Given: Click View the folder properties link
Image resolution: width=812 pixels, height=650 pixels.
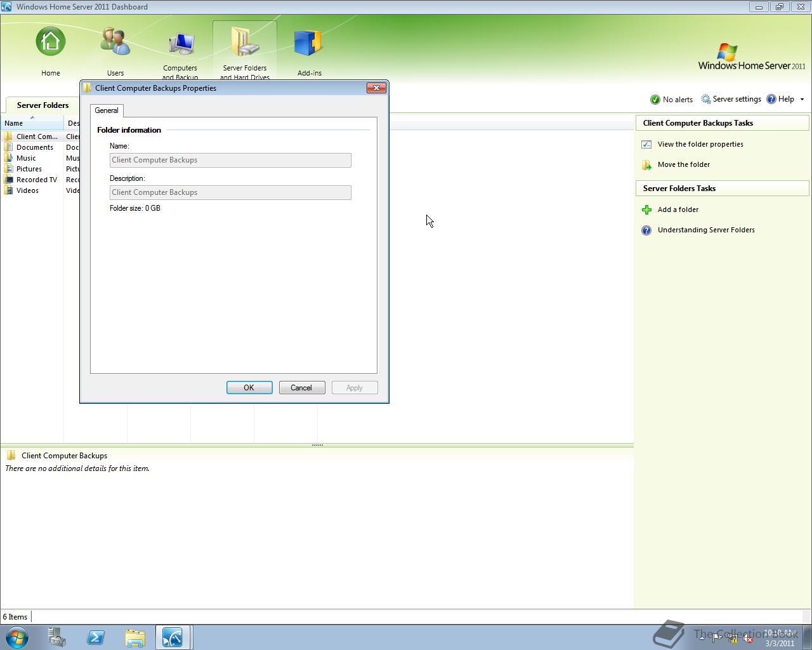Looking at the screenshot, I should (700, 144).
